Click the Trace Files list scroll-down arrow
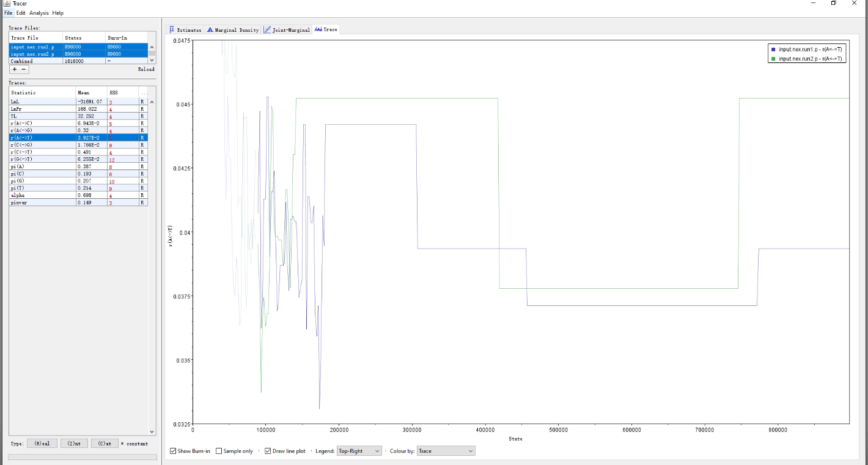 tap(151, 61)
